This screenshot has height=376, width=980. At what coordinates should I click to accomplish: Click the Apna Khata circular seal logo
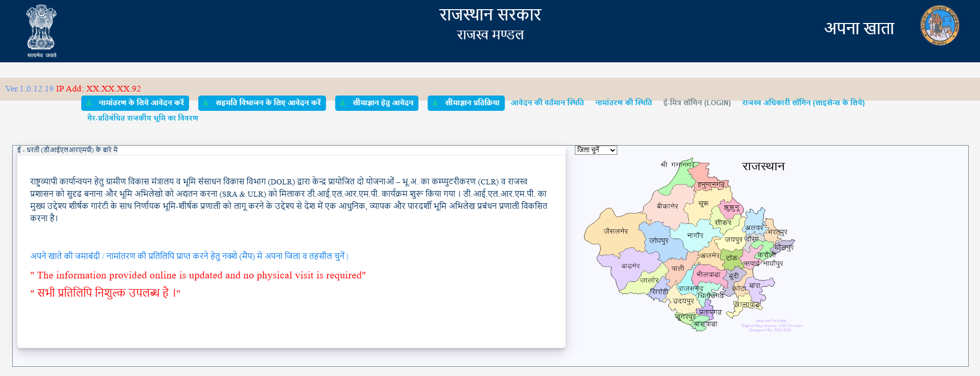click(x=940, y=26)
